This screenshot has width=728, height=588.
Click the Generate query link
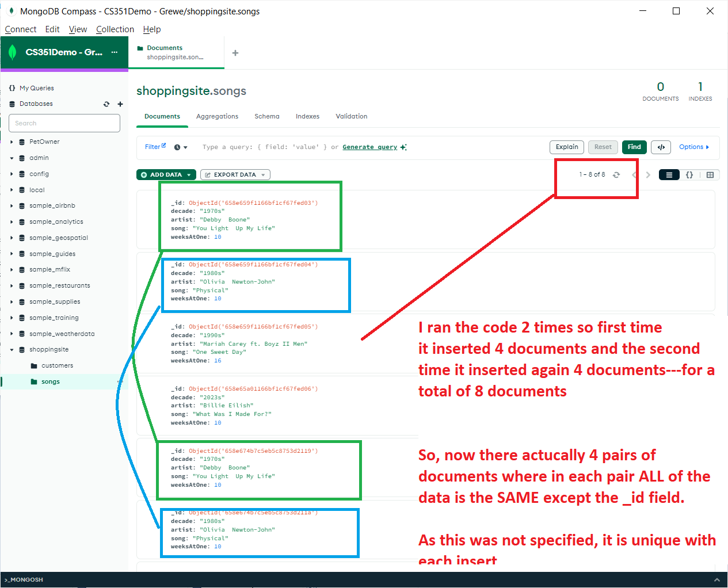369,147
